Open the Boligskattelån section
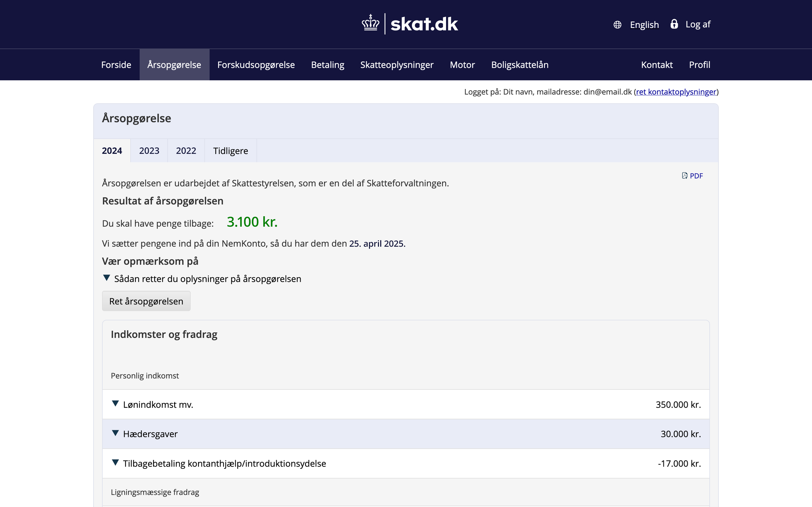 point(520,65)
